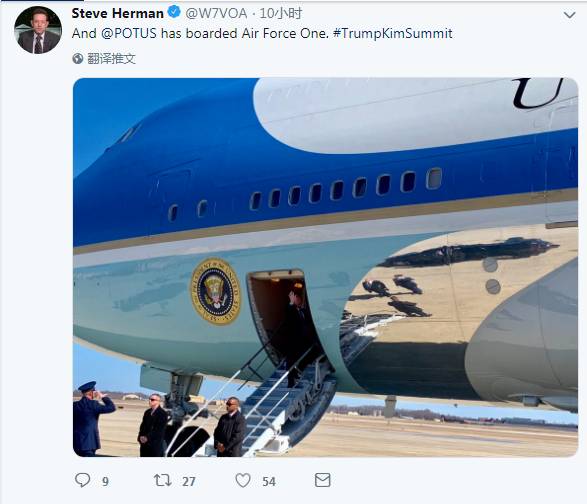Click the 翻译推文 translate tweet link
The height and width of the screenshot is (504, 587).
tap(111, 59)
